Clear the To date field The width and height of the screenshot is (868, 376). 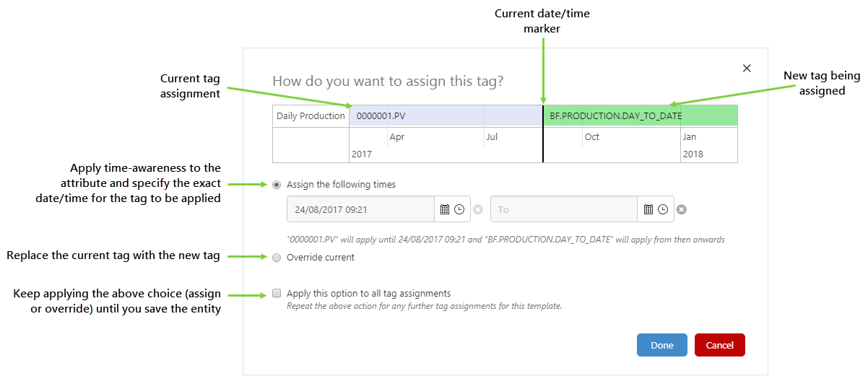[x=681, y=210]
